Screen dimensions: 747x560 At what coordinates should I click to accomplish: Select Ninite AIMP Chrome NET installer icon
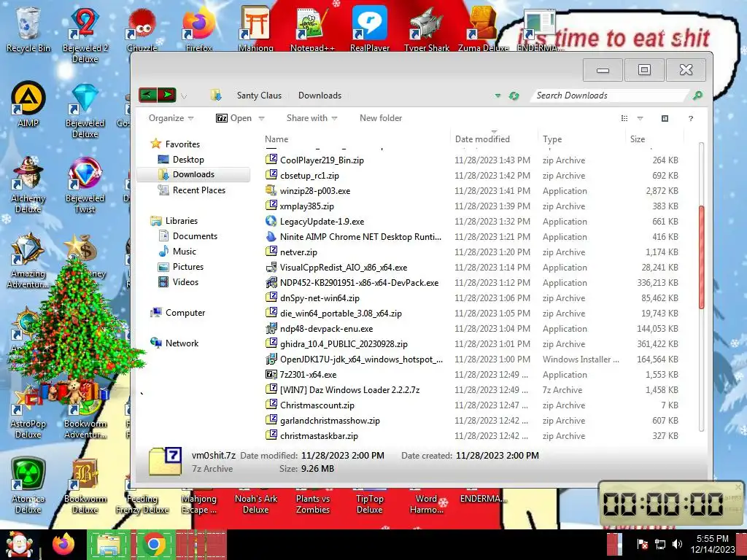pos(271,236)
